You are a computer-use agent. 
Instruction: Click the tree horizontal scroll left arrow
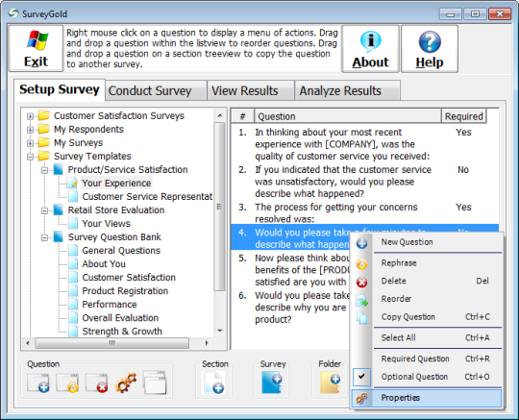tap(28, 343)
